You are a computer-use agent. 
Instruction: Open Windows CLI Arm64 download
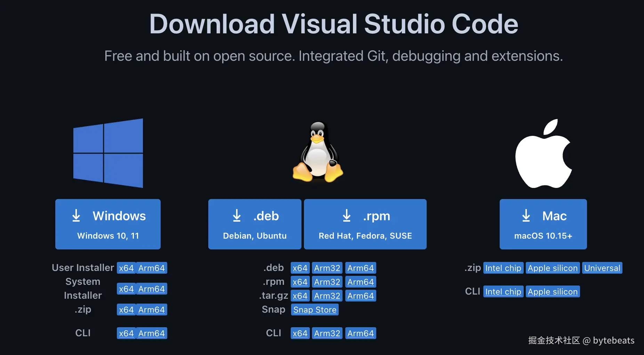[x=152, y=333]
